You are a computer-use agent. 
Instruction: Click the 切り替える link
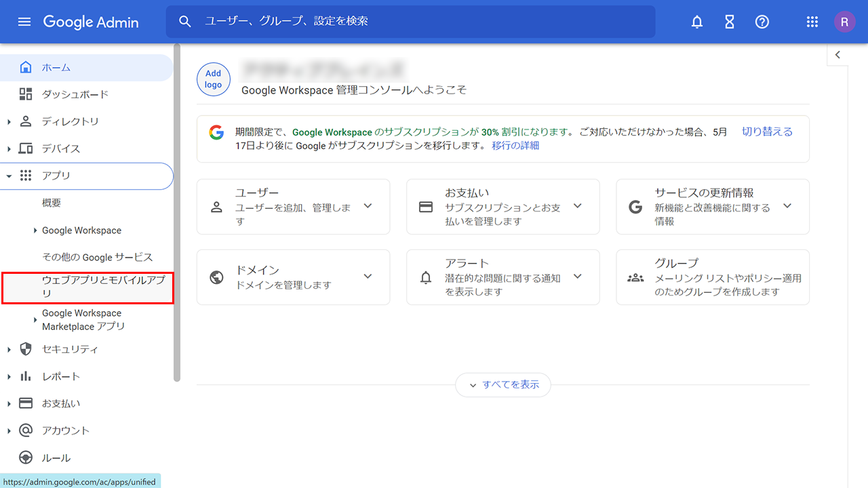[x=766, y=132]
